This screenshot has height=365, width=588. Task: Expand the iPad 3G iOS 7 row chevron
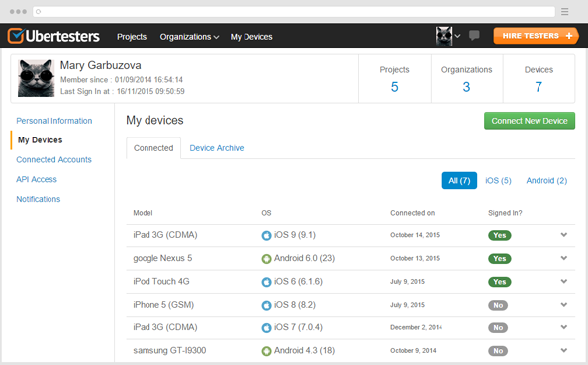tap(564, 327)
